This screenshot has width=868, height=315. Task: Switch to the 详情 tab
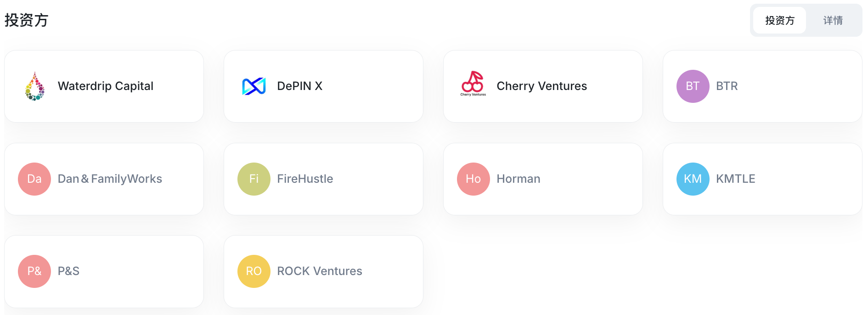833,20
